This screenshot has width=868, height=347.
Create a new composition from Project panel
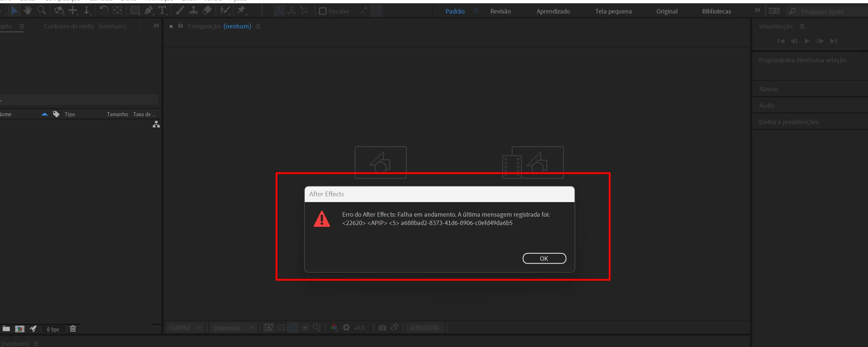coord(20,329)
